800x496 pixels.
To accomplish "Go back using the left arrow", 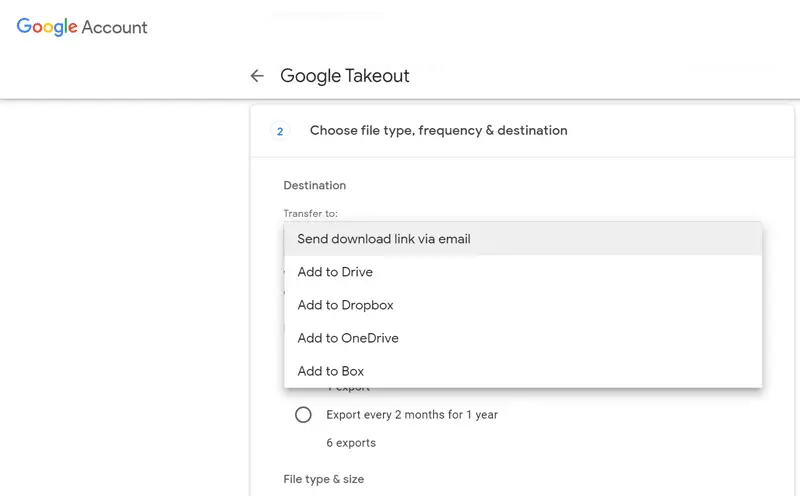I will point(257,76).
